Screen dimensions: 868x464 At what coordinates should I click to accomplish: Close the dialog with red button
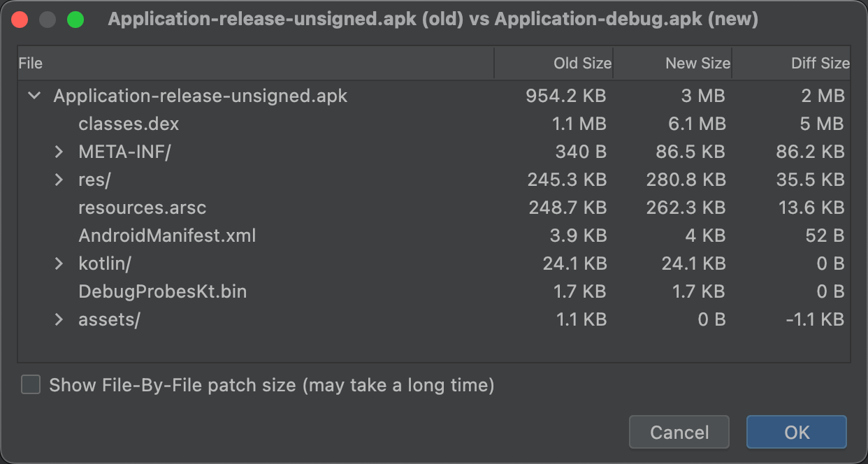(20, 20)
